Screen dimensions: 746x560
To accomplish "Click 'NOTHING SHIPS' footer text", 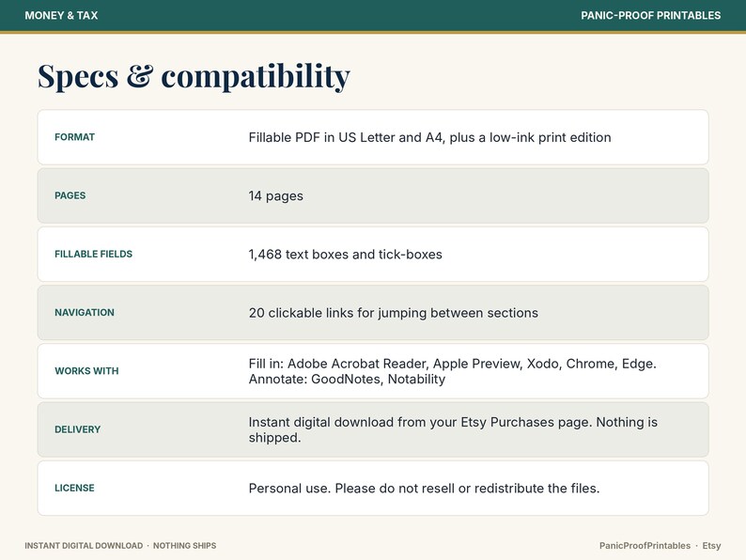I will click(184, 546).
